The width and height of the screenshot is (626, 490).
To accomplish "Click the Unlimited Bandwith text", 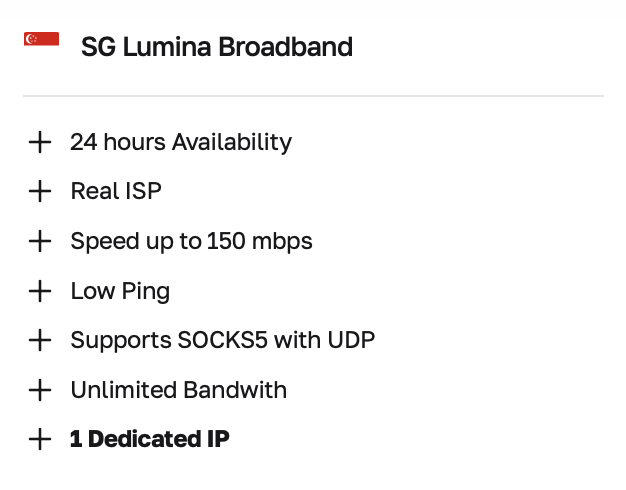I will click(178, 390).
